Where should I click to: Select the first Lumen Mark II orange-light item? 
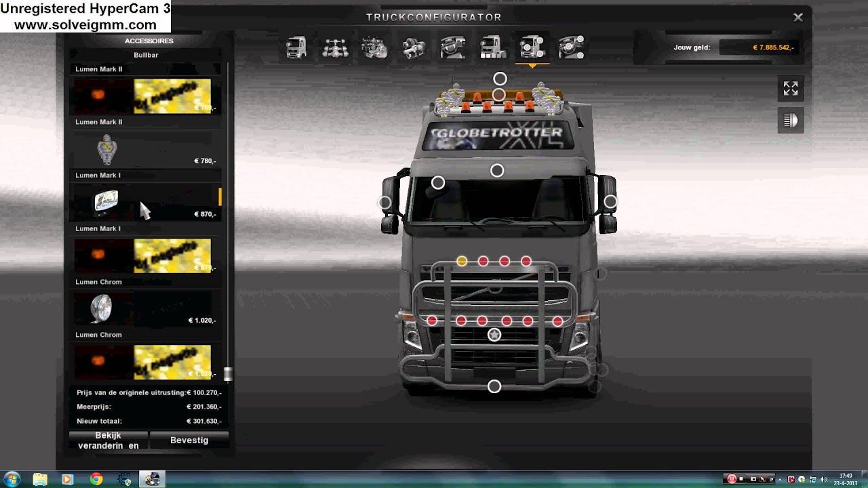click(146, 96)
